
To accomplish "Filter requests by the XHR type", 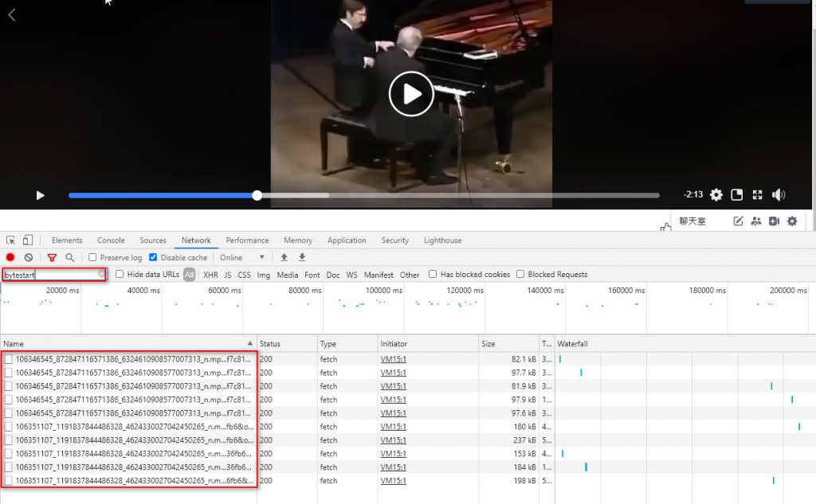I will click(210, 275).
